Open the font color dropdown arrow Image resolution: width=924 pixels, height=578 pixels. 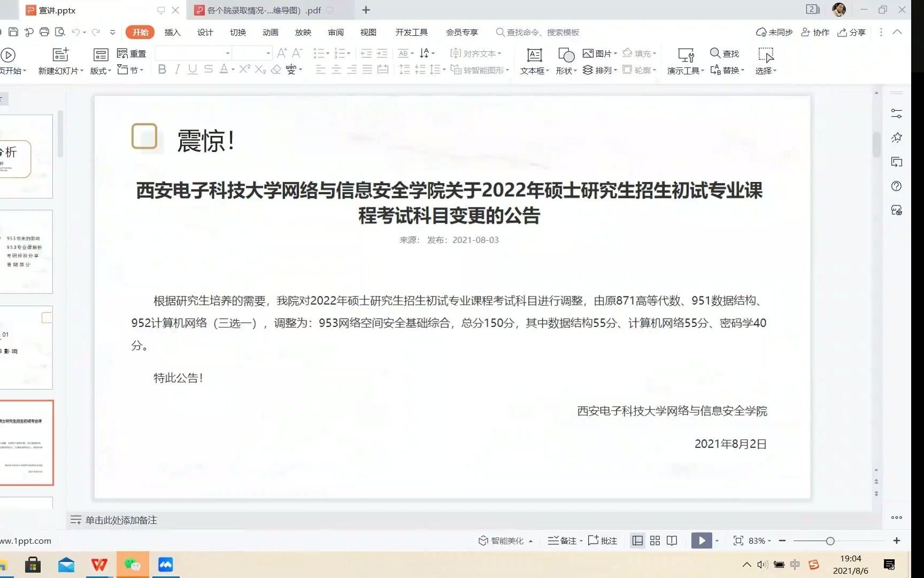pyautogui.click(x=233, y=70)
